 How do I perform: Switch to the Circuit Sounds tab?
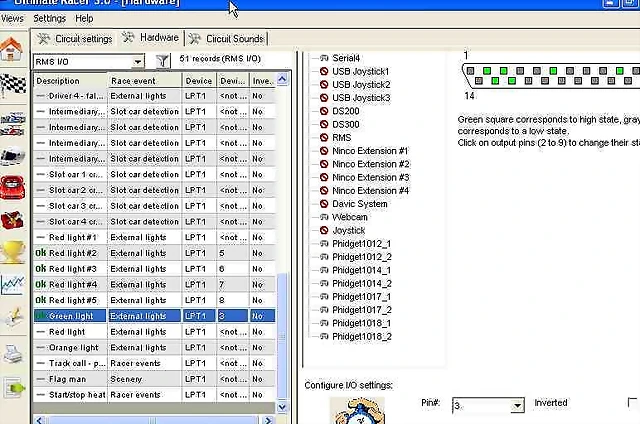tap(227, 39)
